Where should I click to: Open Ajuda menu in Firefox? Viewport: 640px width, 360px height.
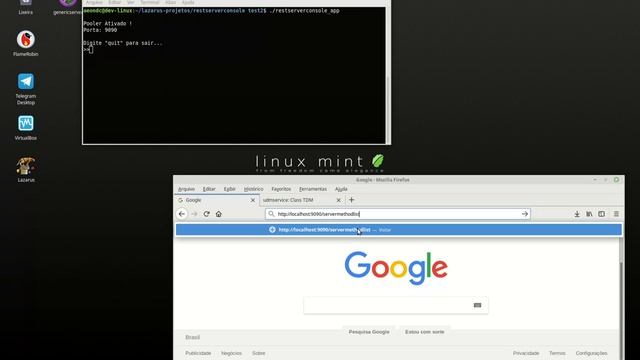[x=341, y=189]
